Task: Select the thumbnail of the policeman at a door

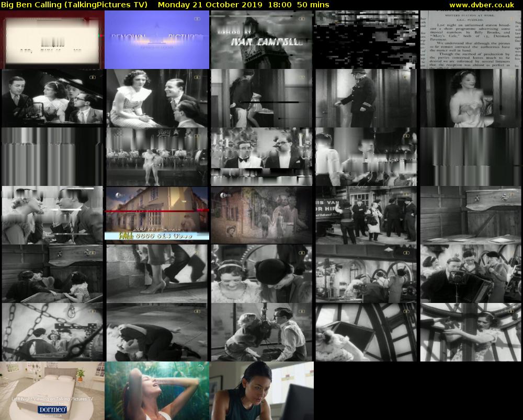Action: tap(366, 98)
